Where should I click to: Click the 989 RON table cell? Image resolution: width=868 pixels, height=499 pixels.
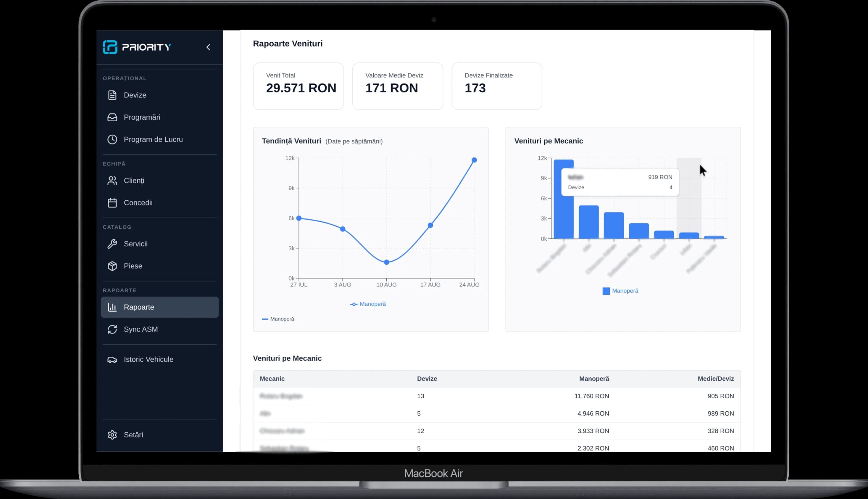pos(721,414)
